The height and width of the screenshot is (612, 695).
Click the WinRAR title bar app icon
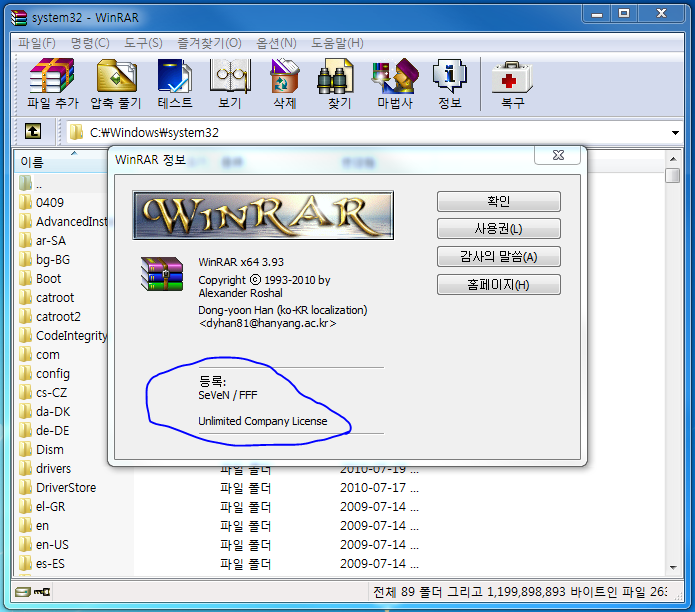19,18
